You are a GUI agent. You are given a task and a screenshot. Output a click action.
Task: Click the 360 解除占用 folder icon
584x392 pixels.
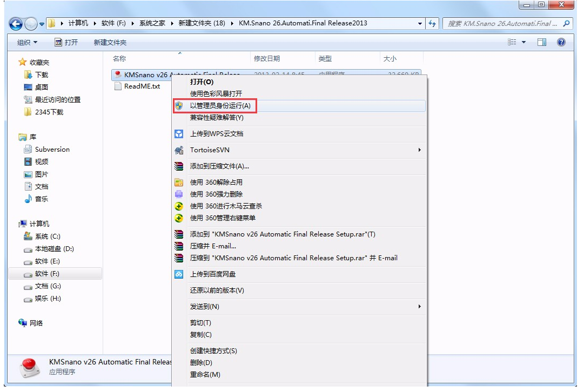(179, 183)
